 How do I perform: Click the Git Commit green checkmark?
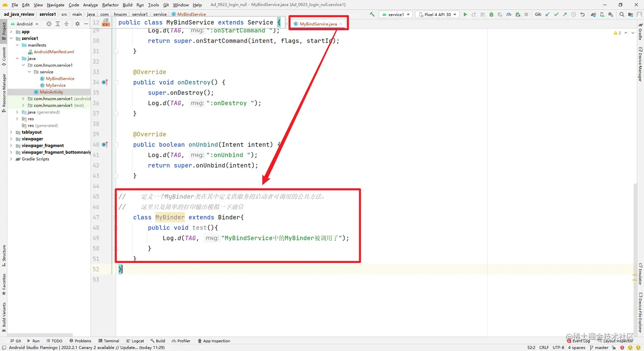coord(556,14)
